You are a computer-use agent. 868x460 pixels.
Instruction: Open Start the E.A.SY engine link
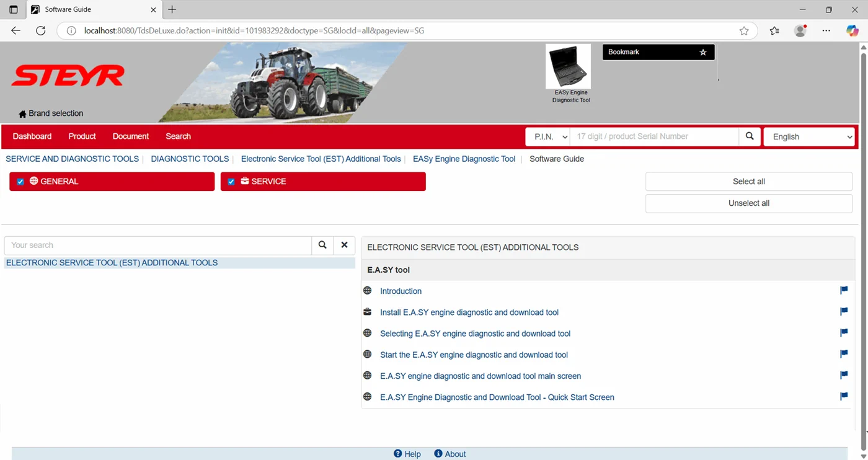[x=474, y=355]
